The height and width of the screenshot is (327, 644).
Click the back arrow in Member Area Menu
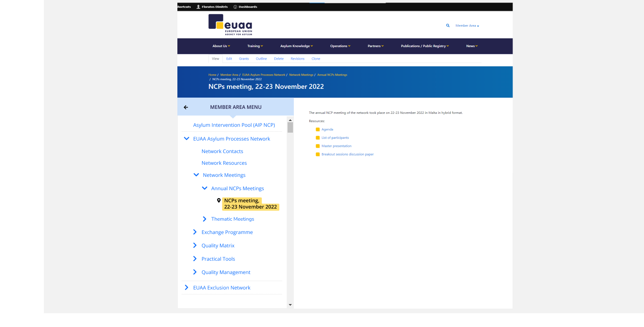[x=186, y=107]
